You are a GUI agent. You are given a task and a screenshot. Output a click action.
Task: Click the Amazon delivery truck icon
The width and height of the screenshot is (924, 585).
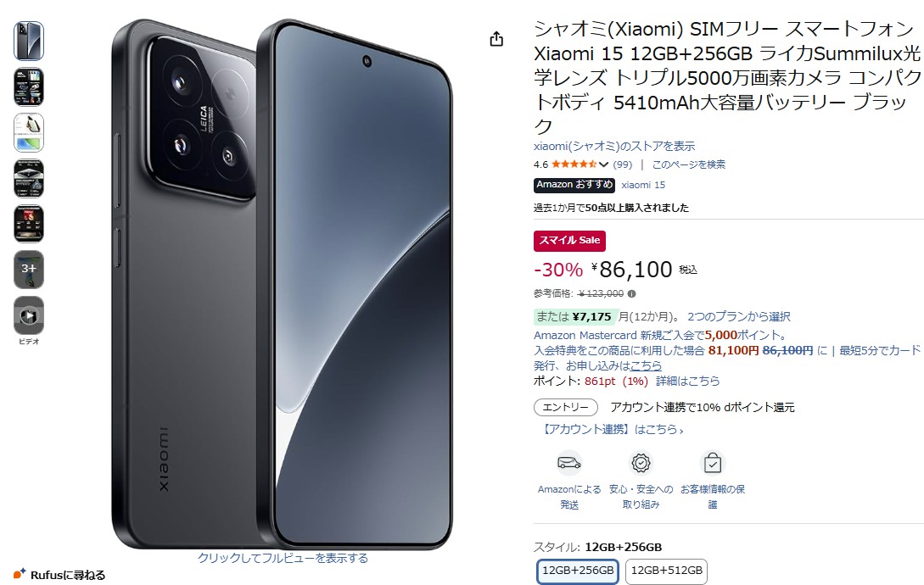point(569,463)
